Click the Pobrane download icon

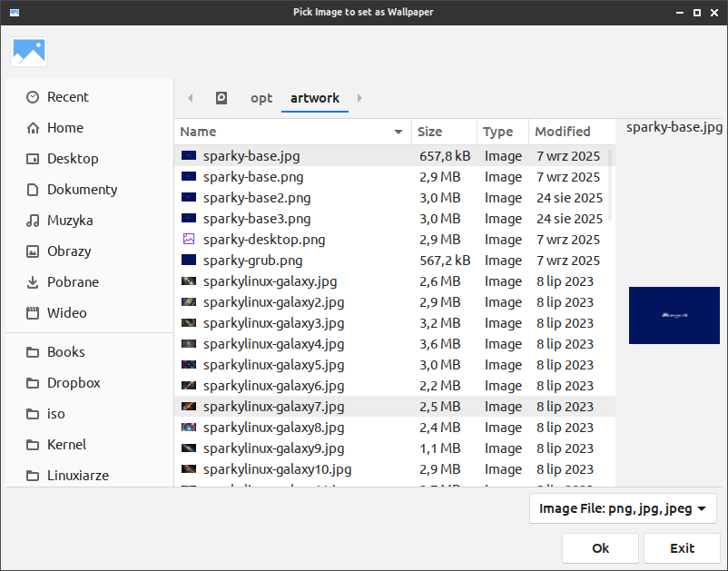(x=33, y=282)
